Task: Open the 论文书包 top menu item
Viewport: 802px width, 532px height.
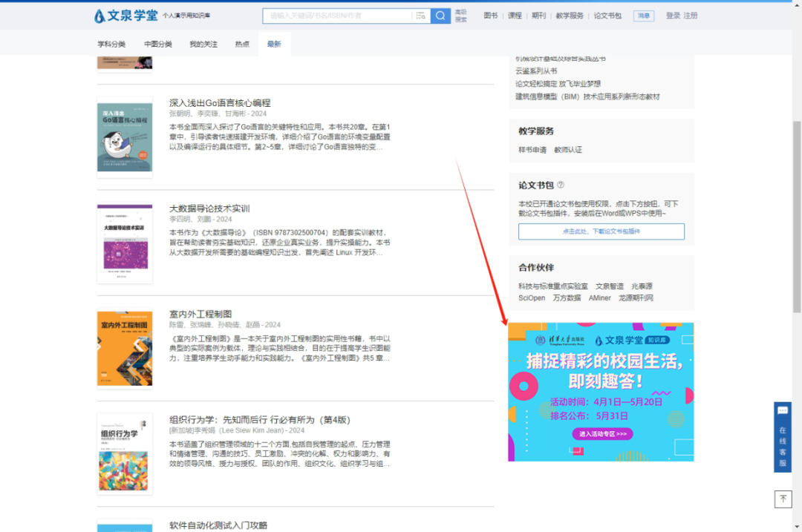Action: 607,16
